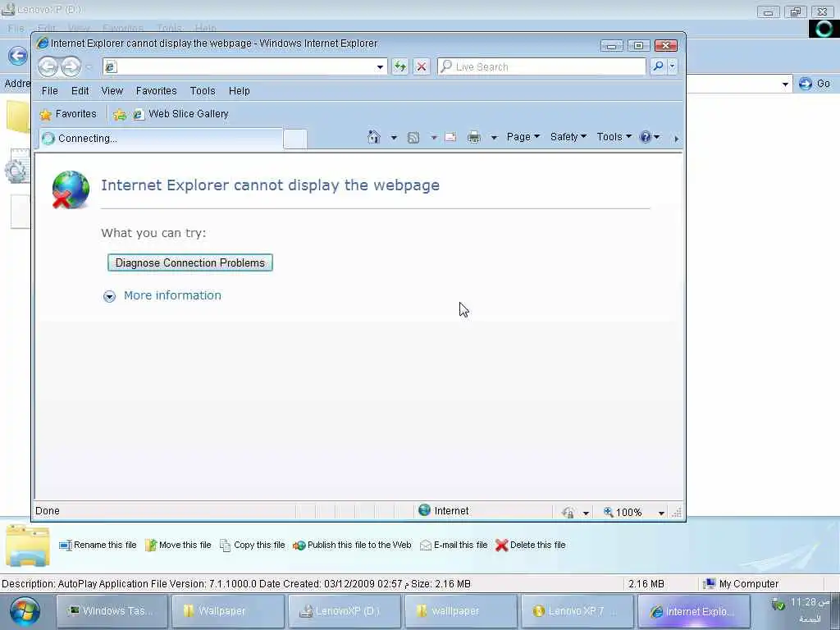This screenshot has height=630, width=840.
Task: Expand the Print dropdown arrow
Action: (x=494, y=138)
